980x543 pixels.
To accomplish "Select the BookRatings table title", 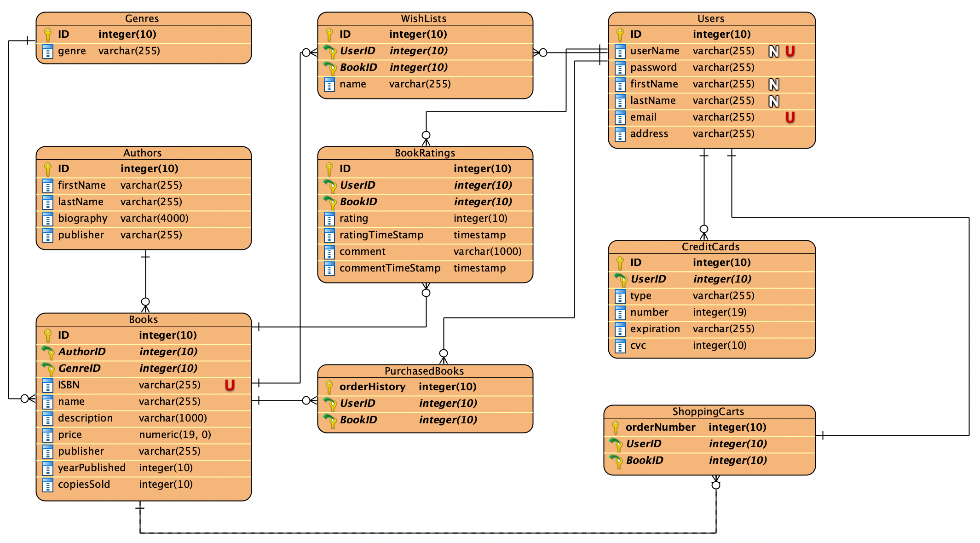I will tap(425, 153).
